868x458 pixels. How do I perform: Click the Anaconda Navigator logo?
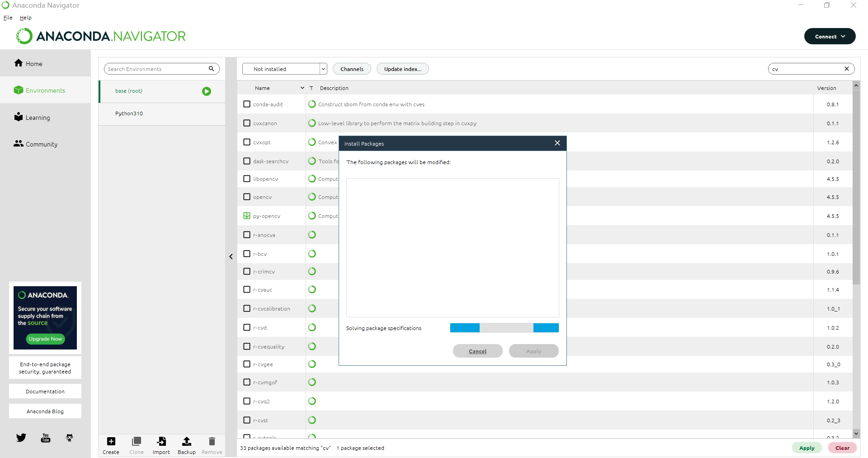point(101,36)
